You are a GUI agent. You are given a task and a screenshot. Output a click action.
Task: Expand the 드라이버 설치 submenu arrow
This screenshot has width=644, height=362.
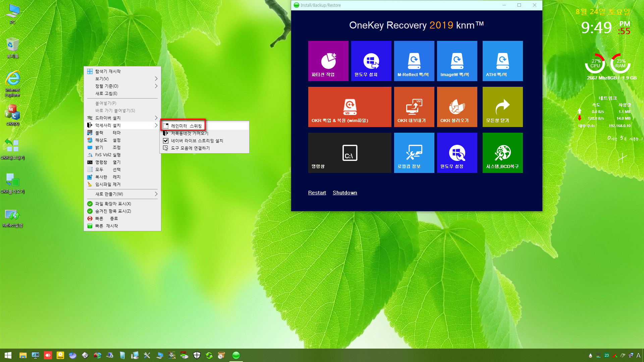pos(156,118)
